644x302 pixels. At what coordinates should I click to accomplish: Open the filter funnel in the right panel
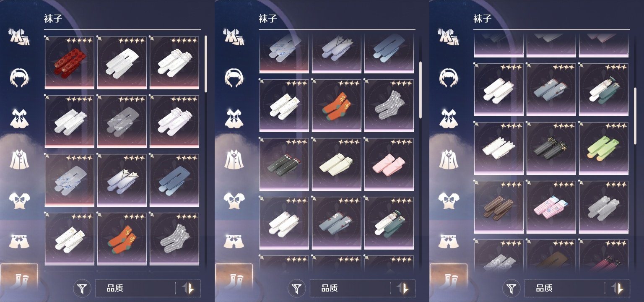[x=512, y=289]
